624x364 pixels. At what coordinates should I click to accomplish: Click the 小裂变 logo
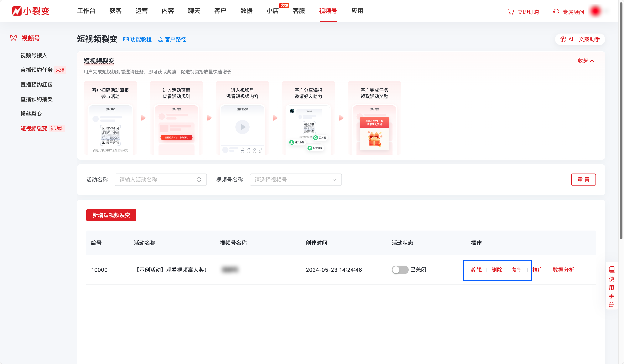pos(31,11)
